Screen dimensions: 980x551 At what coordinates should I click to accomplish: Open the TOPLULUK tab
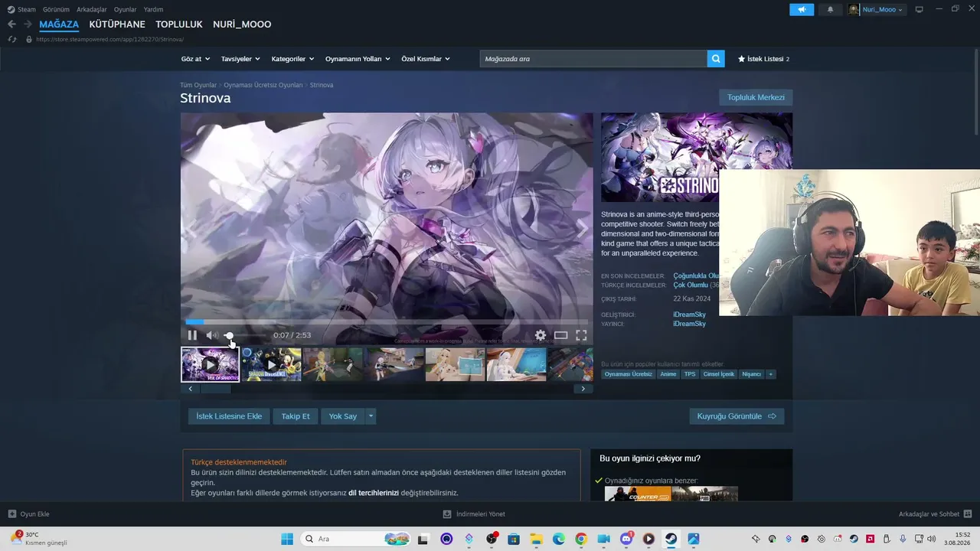click(179, 24)
